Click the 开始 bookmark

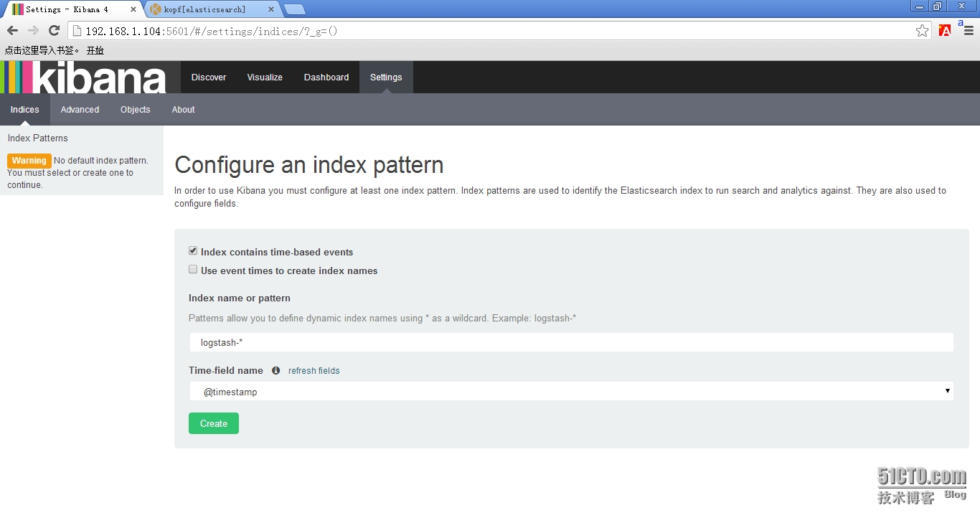tap(95, 50)
